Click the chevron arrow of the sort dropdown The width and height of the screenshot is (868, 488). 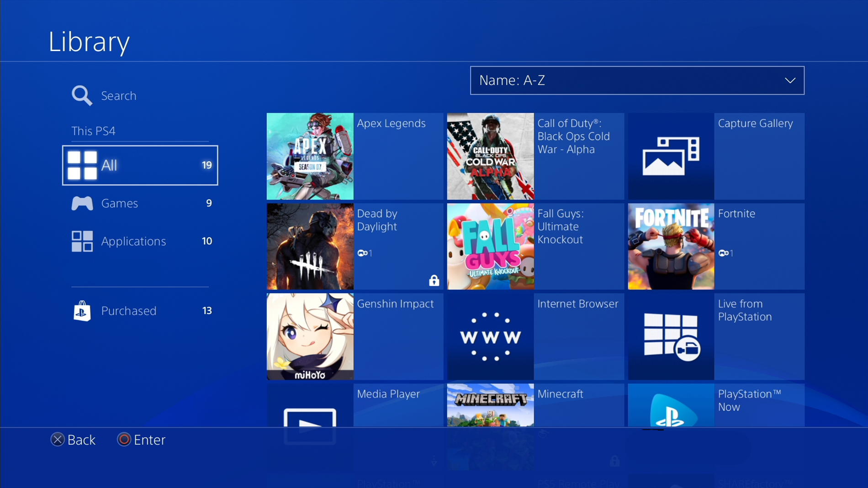[790, 80]
